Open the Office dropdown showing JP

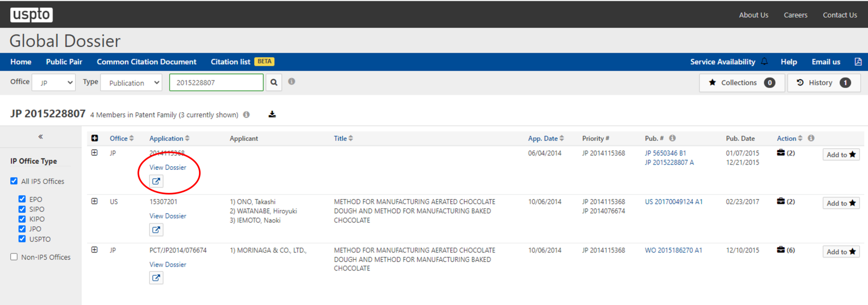(x=54, y=83)
